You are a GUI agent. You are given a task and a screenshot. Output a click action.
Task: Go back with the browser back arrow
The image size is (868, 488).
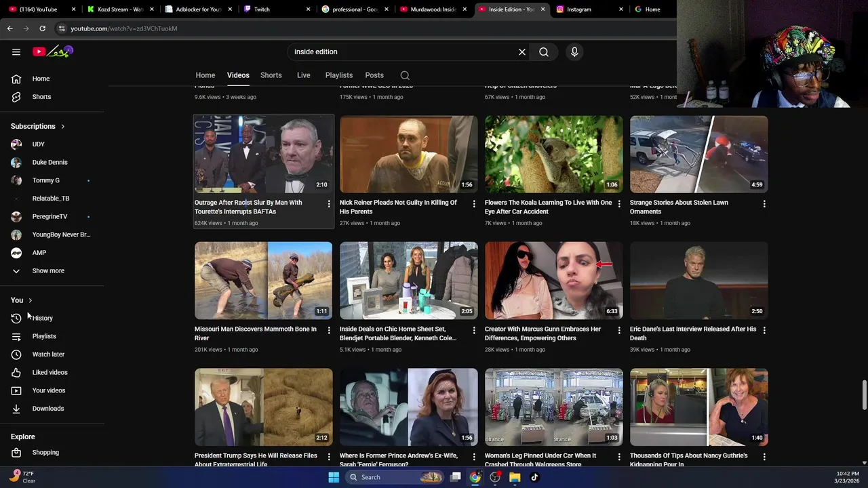(9, 28)
